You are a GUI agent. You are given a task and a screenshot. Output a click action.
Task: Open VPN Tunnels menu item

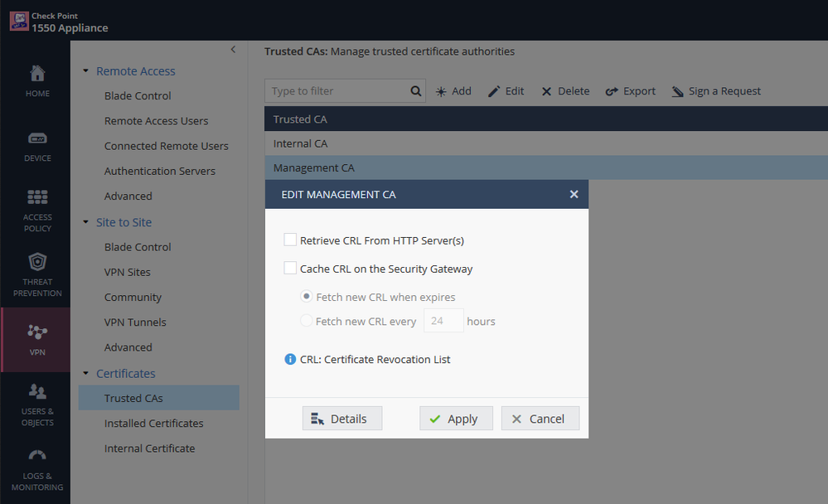pos(135,322)
